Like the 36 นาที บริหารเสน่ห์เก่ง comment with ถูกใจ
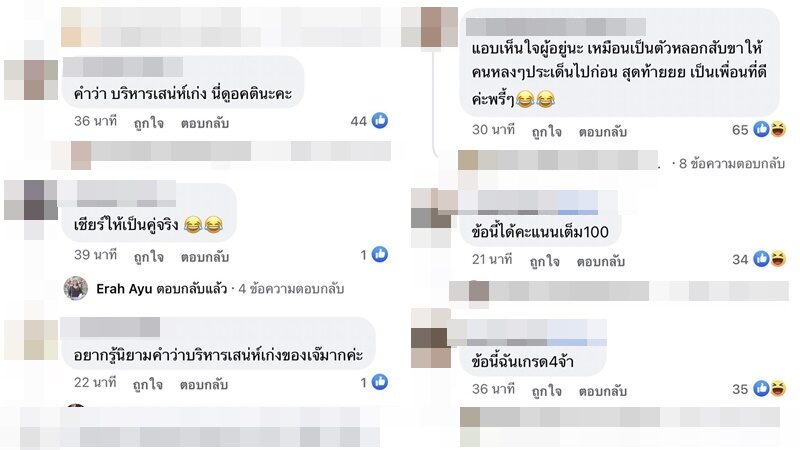Screen dimensions: 800x450 coord(148,123)
